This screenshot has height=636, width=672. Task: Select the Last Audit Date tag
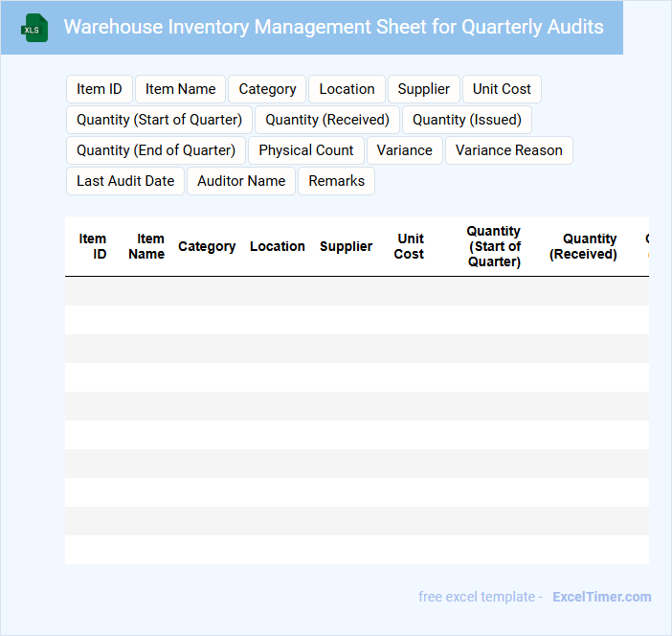[x=125, y=181]
